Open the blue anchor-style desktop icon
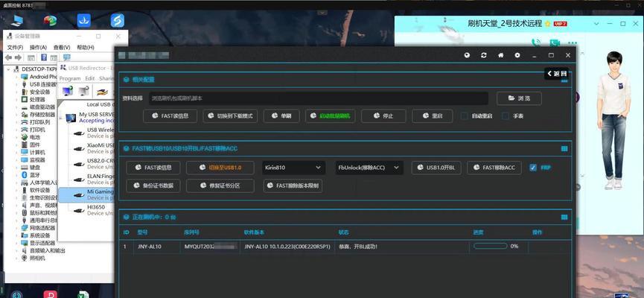The width and height of the screenshot is (644, 298). pos(84,21)
